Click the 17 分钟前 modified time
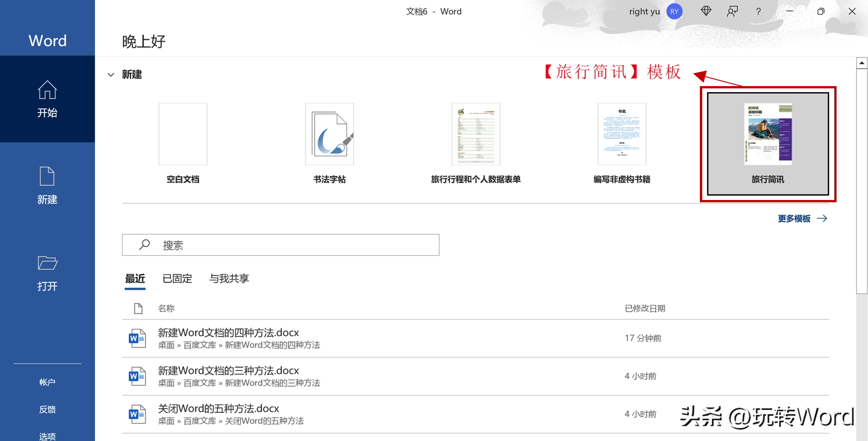Viewport: 868px width, 441px height. point(643,338)
